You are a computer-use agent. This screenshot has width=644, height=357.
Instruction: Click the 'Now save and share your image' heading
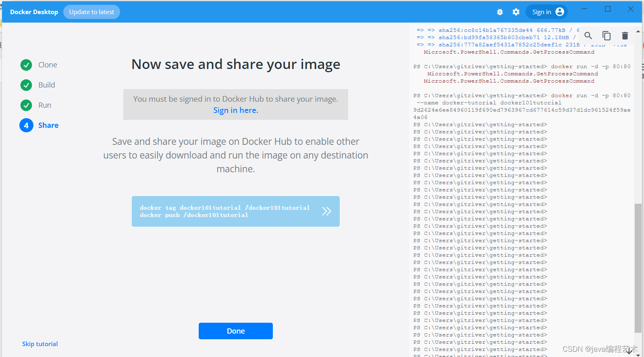tap(236, 65)
